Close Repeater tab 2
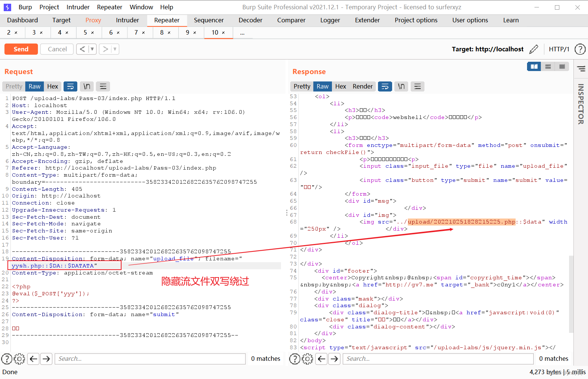This screenshot has width=588, height=379. [16, 33]
